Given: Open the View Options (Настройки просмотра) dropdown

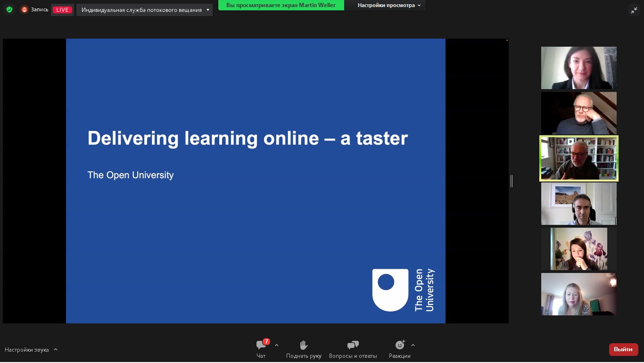Looking at the screenshot, I should pos(389,5).
